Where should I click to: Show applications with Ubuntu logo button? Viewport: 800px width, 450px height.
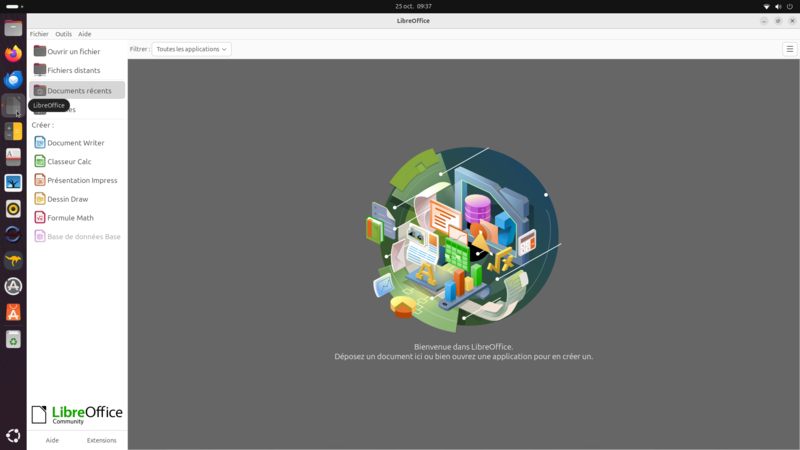pyautogui.click(x=13, y=436)
